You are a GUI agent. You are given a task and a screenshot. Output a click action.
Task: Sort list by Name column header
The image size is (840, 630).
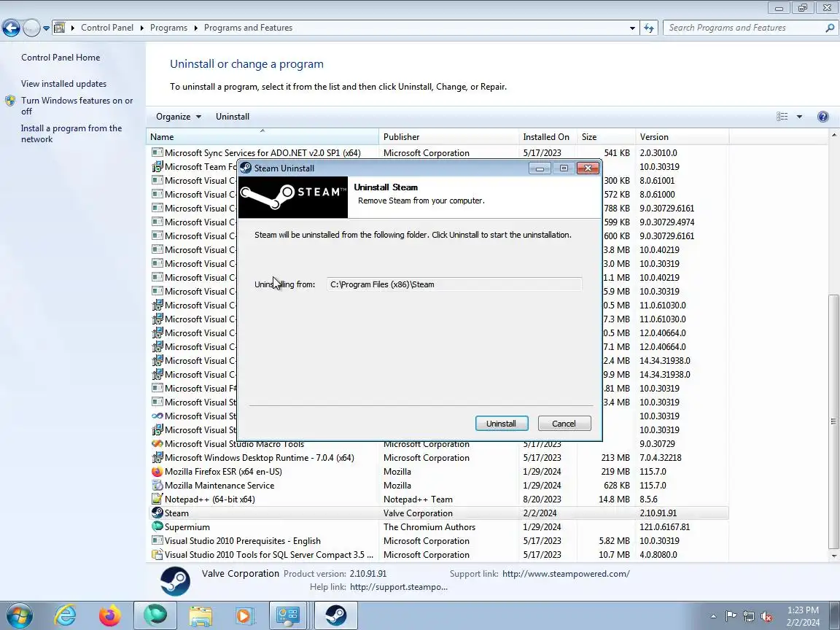click(x=262, y=136)
